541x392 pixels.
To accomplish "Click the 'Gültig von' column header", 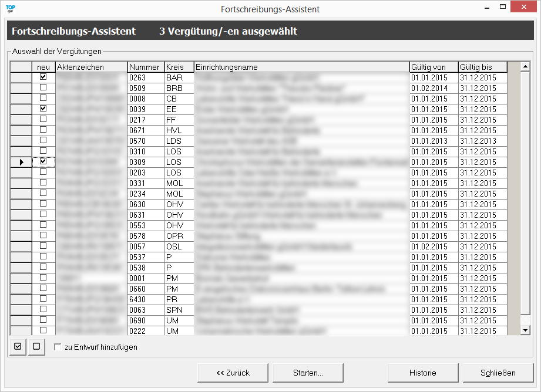I will click(x=434, y=67).
